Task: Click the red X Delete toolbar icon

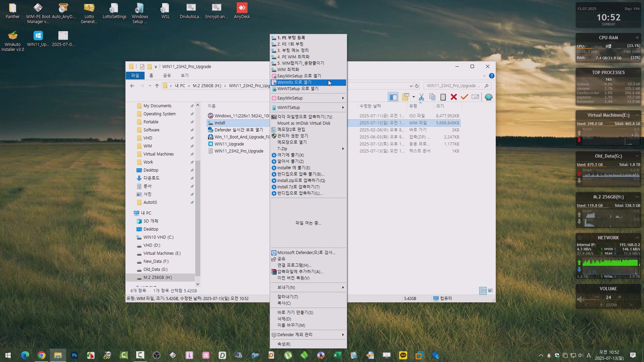Action: pos(454,97)
